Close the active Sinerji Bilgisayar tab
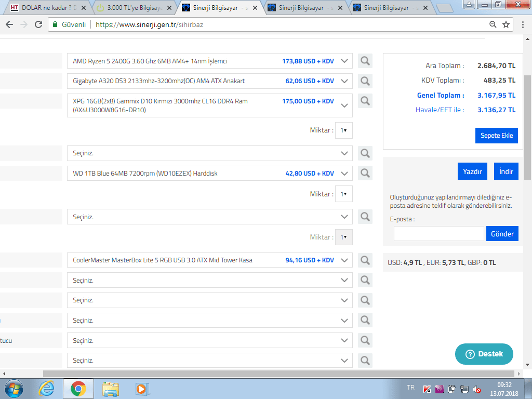Image resolution: width=532 pixels, height=399 pixels. [255, 8]
